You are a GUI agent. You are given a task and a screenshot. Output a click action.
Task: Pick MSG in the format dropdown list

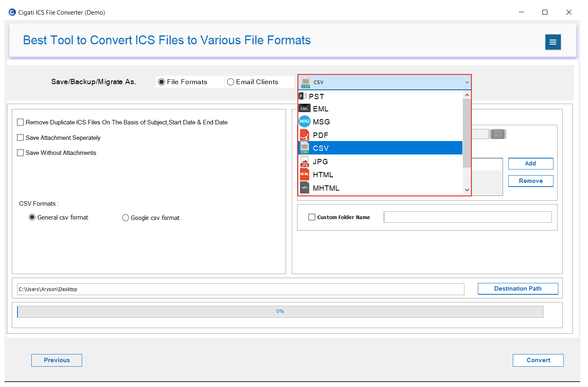coord(380,122)
